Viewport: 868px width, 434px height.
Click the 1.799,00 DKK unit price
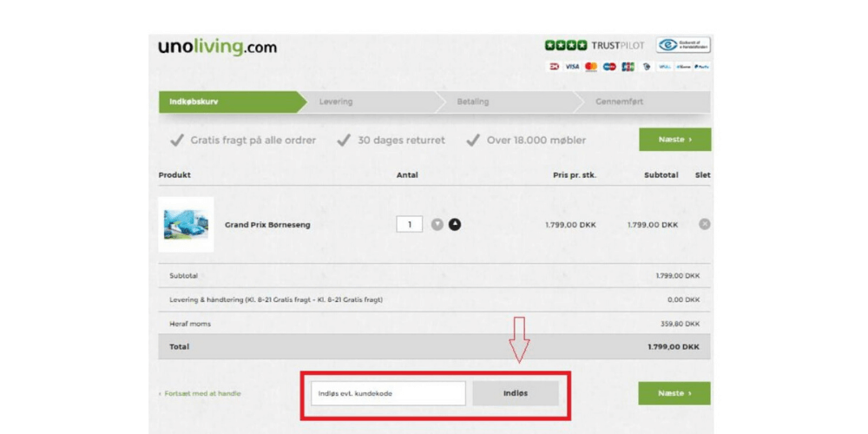point(570,225)
